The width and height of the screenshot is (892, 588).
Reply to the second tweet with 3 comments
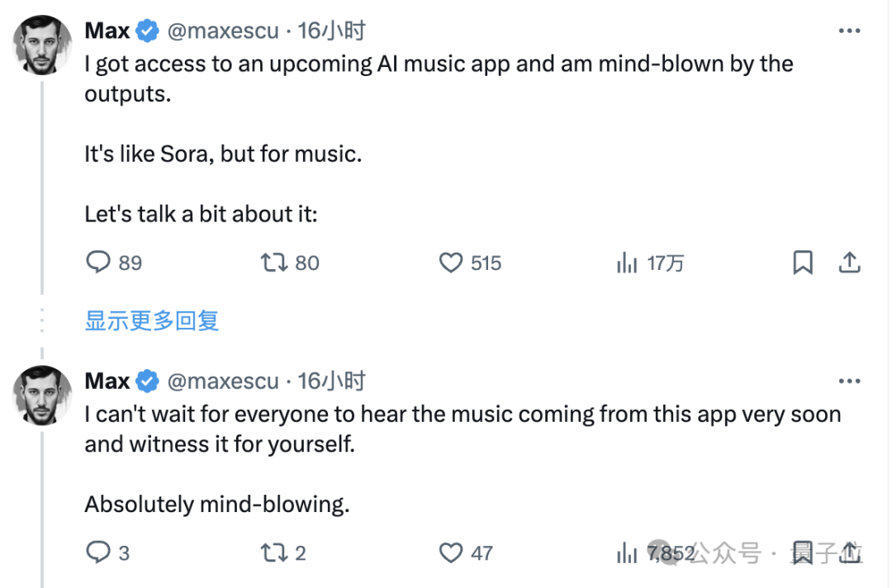coord(107,552)
